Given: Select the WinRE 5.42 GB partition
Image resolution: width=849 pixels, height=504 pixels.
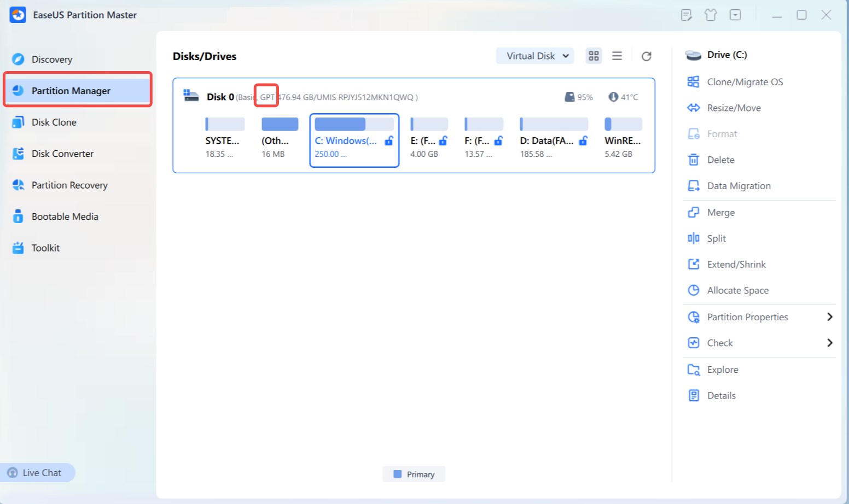Looking at the screenshot, I should click(623, 139).
